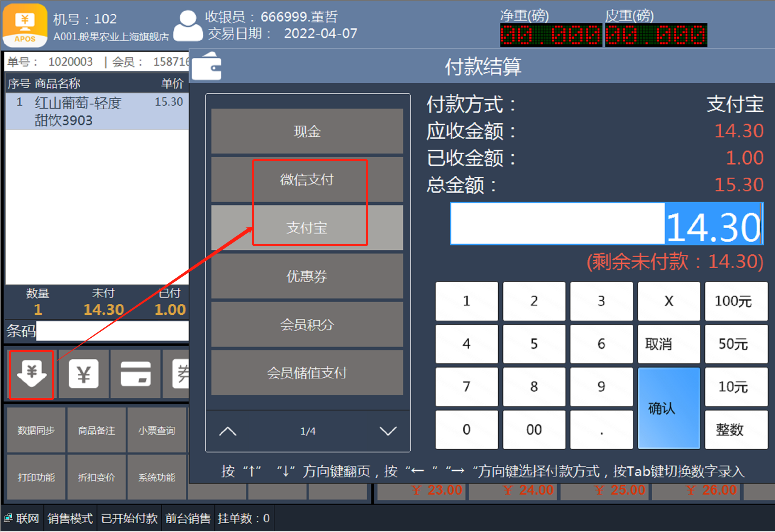
Task: Select 现金 as the payment method
Action: (x=307, y=131)
